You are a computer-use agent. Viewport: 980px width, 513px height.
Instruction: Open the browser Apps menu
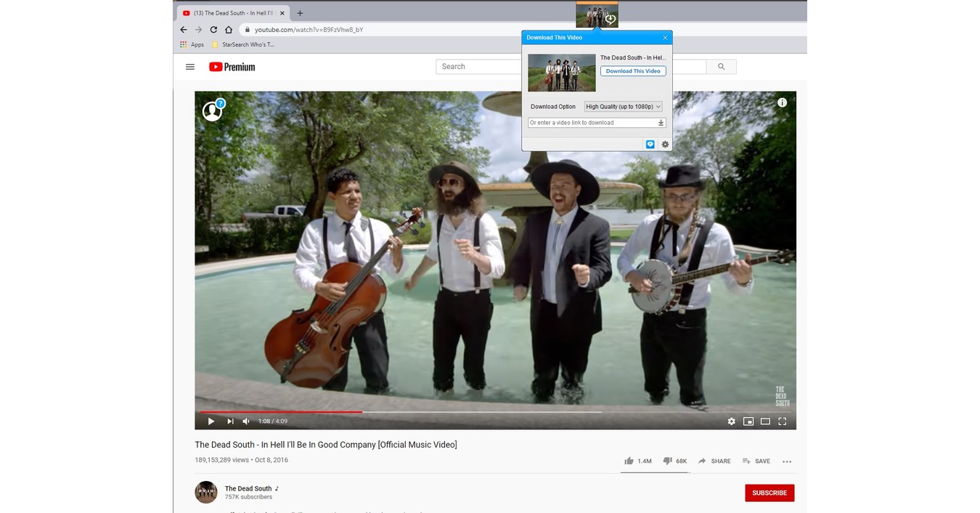pos(191,44)
